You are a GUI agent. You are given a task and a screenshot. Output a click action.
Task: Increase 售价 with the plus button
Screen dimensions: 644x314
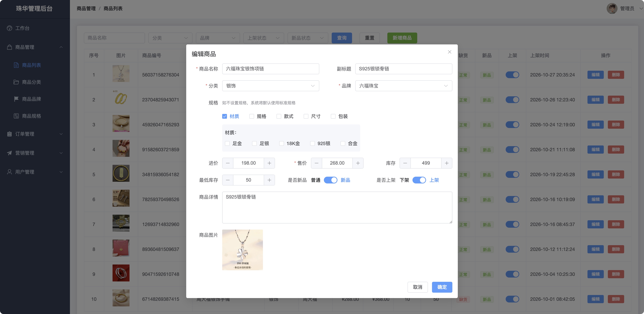[x=358, y=163]
